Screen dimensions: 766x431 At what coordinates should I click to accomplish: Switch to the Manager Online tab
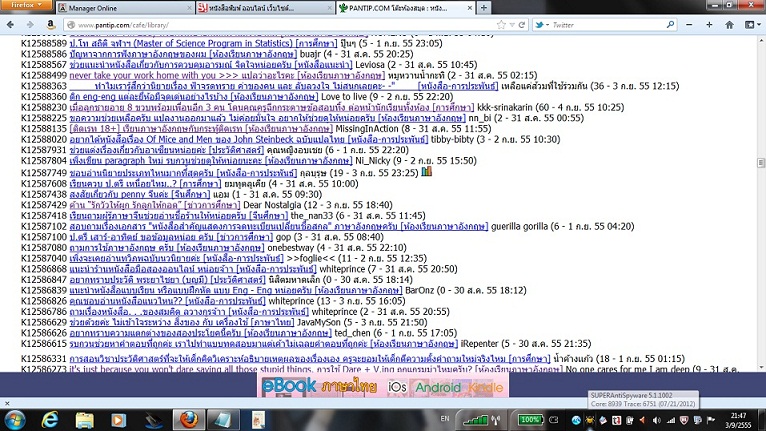[x=125, y=8]
